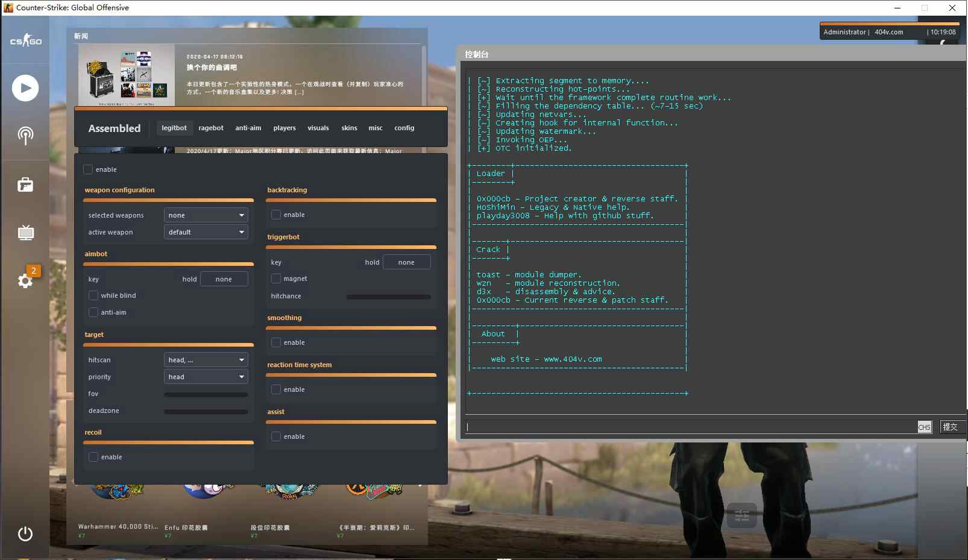
Task: Click the CS:GO title bar app icon
Action: 8,8
